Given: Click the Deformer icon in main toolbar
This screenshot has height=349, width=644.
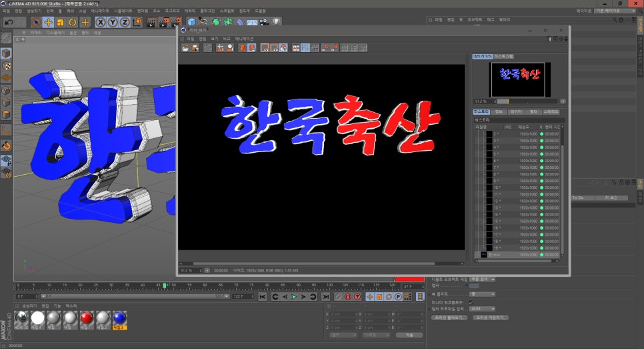Looking at the screenshot, I should pos(240,22).
